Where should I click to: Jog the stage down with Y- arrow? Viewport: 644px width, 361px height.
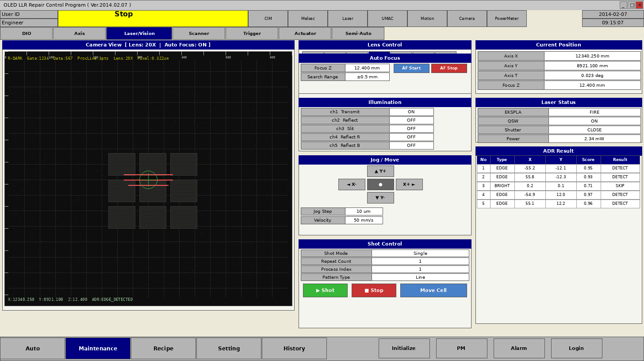point(380,198)
